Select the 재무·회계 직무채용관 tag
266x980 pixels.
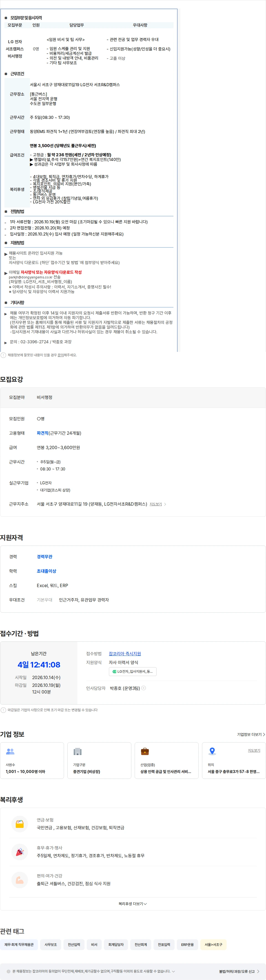tap(19, 945)
